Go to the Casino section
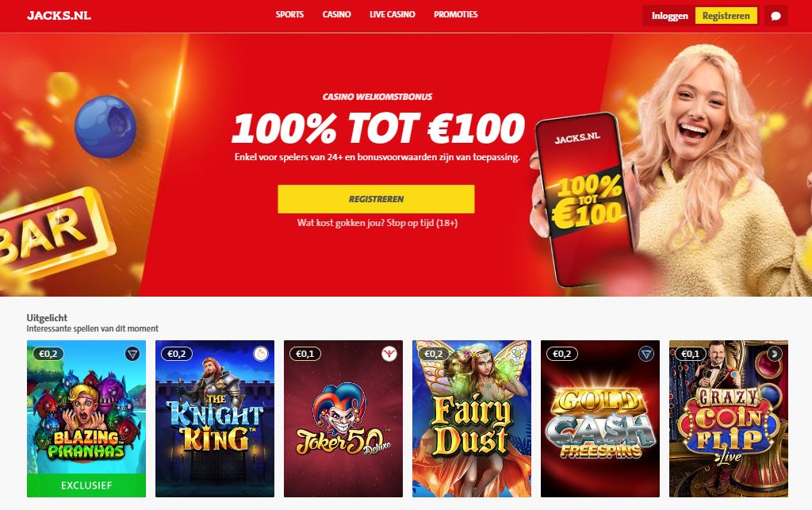Screen dimensions: 812x510 click(336, 14)
